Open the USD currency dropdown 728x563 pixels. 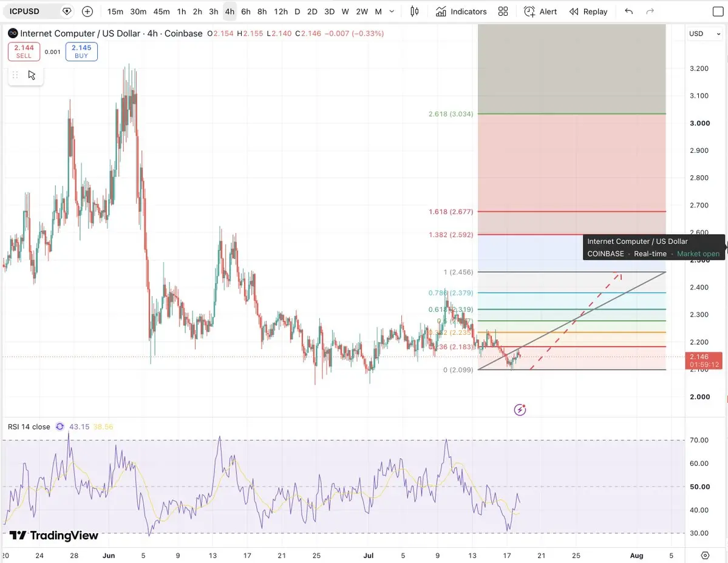[x=704, y=33]
